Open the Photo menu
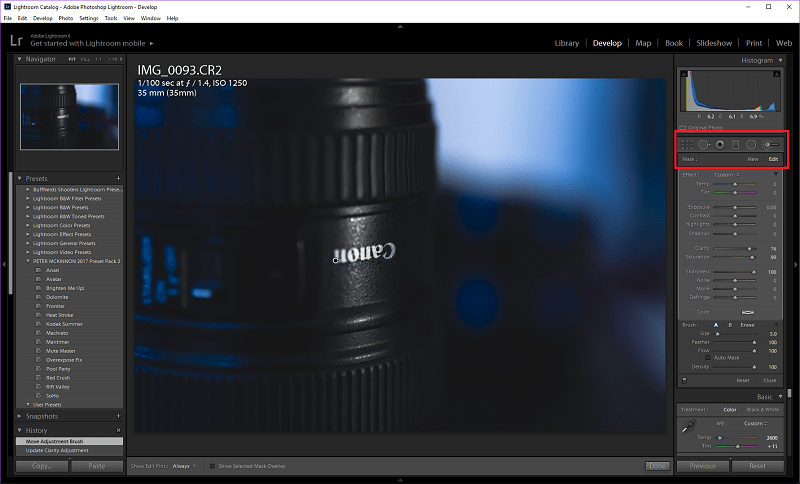This screenshot has height=484, width=800. pyautogui.click(x=66, y=18)
